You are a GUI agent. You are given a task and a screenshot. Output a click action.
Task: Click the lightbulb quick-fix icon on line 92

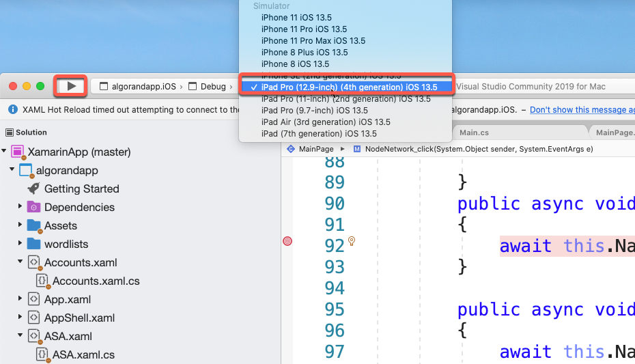pyautogui.click(x=352, y=240)
